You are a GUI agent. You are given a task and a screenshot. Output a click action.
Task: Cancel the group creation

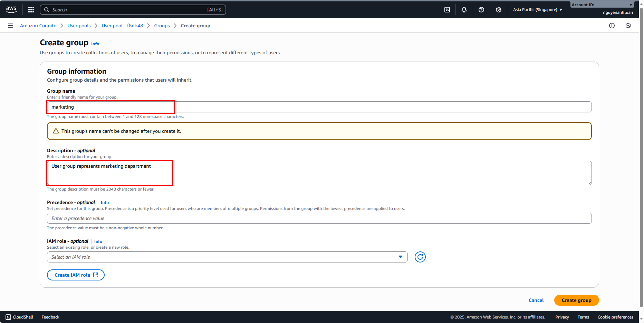coord(536,300)
